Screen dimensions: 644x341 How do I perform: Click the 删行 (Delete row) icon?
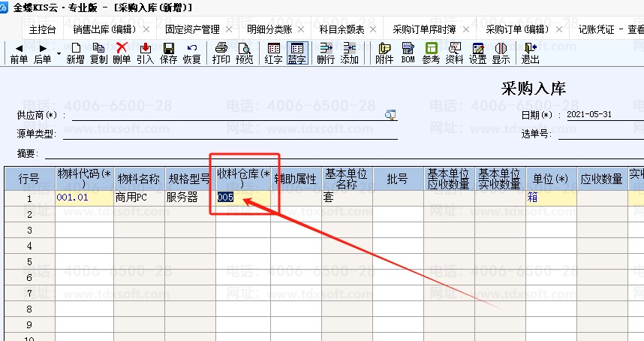pos(326,53)
